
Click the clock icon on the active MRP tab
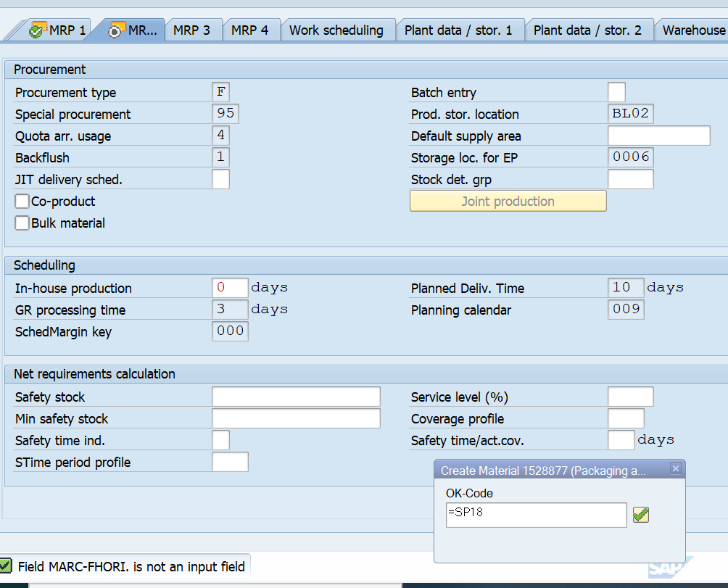pos(115,30)
